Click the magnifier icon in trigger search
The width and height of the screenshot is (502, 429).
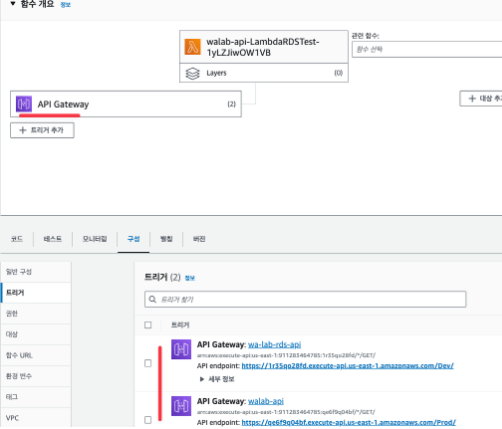[x=152, y=299]
